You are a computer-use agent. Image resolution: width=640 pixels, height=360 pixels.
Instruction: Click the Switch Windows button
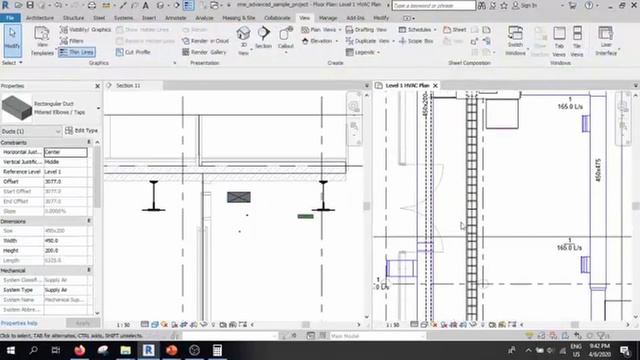(515, 41)
